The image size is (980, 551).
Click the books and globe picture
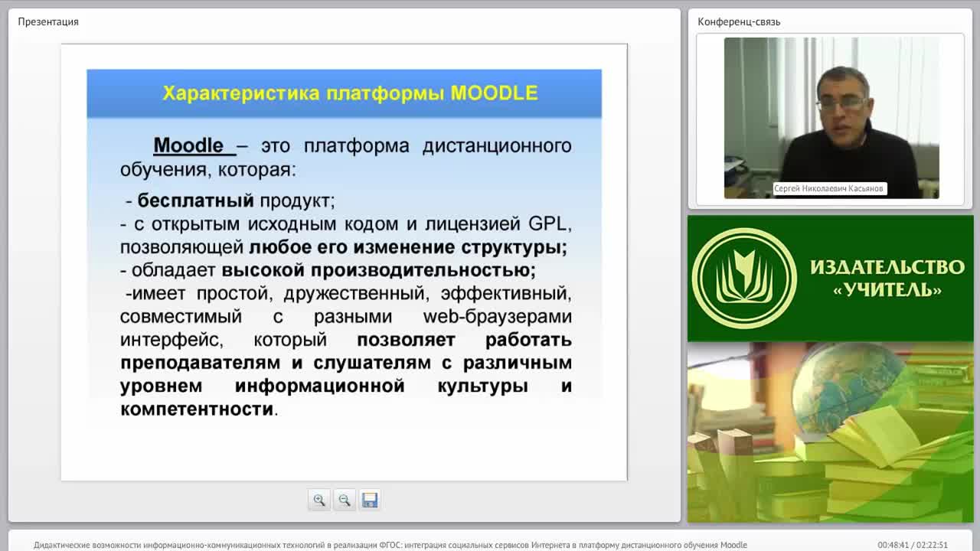coord(830,432)
